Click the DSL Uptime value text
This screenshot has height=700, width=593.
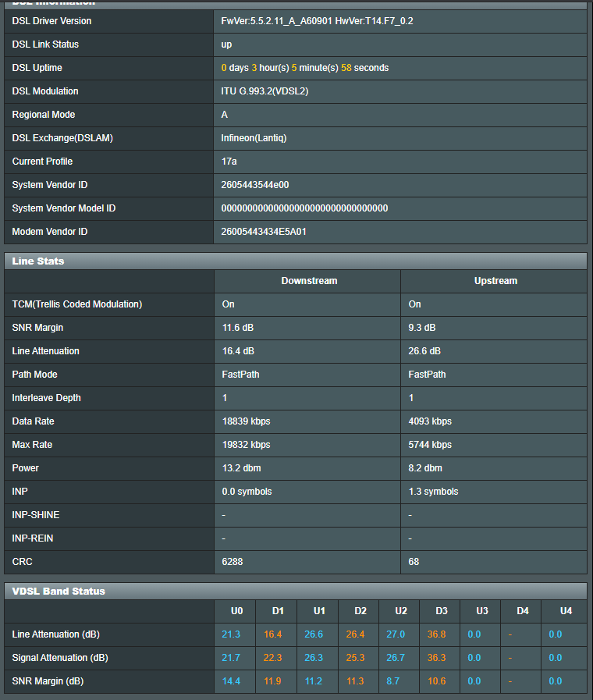(x=304, y=68)
